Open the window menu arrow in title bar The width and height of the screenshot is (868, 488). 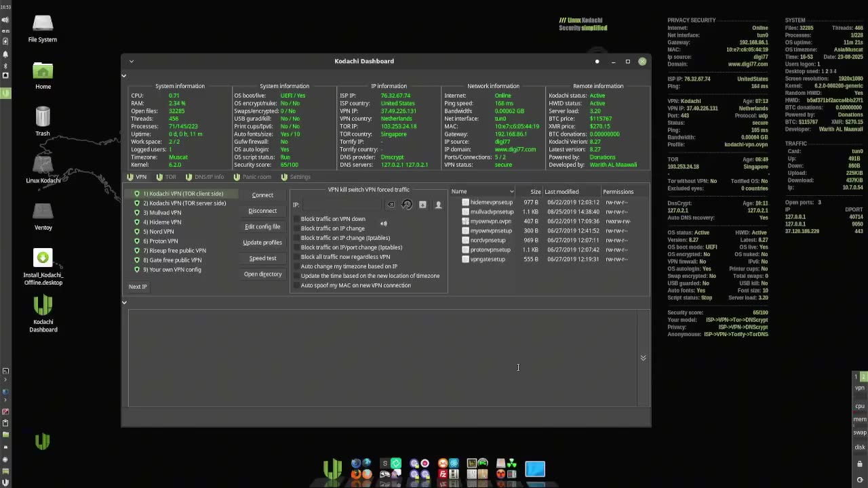[x=132, y=61]
